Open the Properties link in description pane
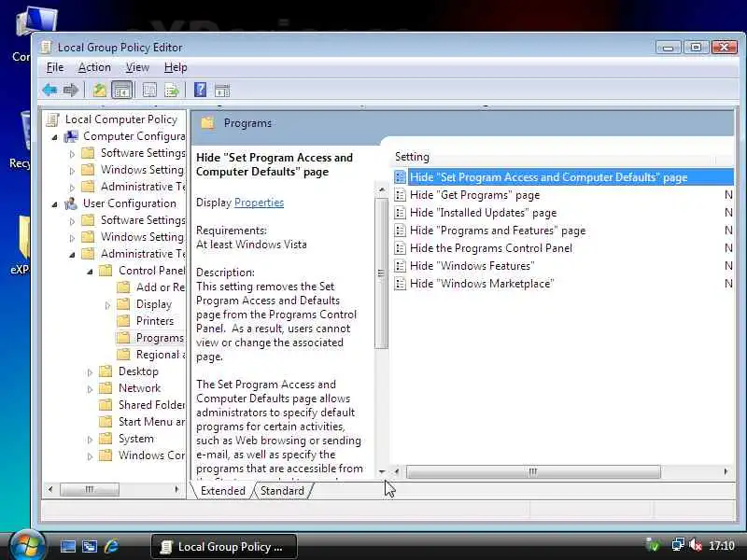747x560 pixels. click(259, 203)
